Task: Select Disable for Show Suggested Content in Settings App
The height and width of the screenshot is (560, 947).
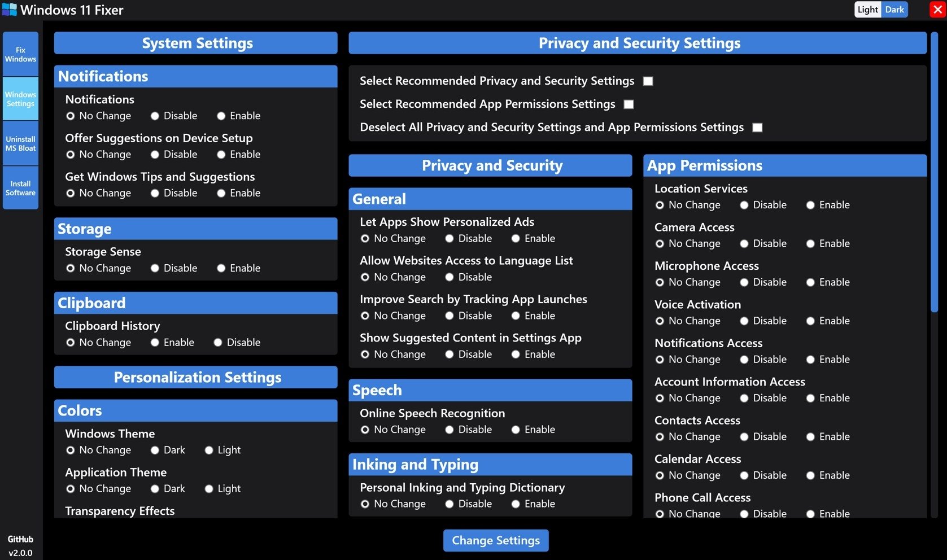Action: (x=450, y=355)
